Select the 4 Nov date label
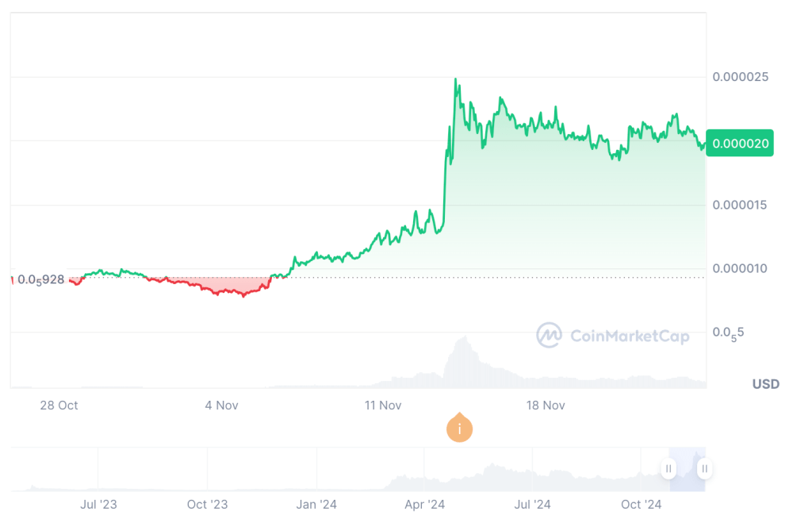This screenshot has height=519, width=812. click(x=221, y=406)
